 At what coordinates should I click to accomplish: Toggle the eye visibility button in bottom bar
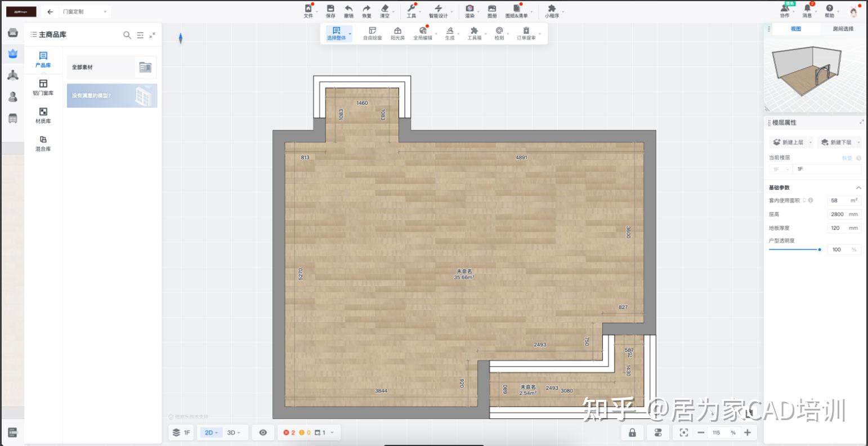click(x=263, y=432)
